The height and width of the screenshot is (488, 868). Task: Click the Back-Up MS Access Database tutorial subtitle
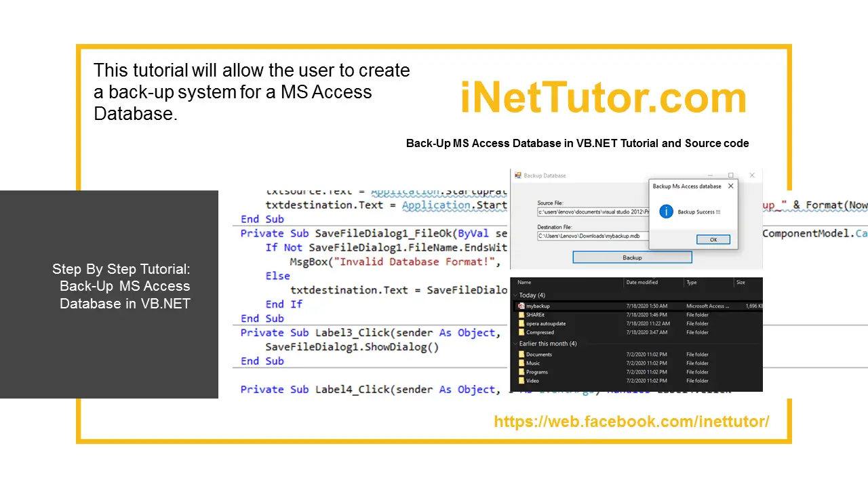coord(577,144)
